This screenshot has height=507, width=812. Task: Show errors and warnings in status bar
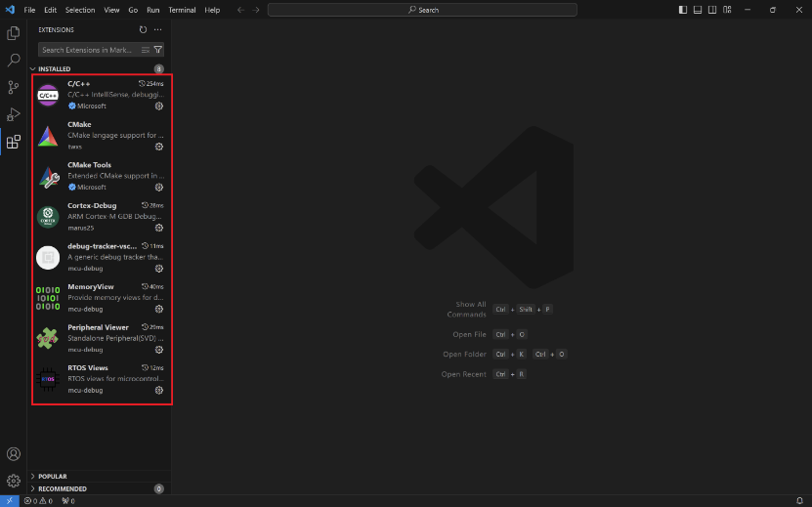pos(38,501)
